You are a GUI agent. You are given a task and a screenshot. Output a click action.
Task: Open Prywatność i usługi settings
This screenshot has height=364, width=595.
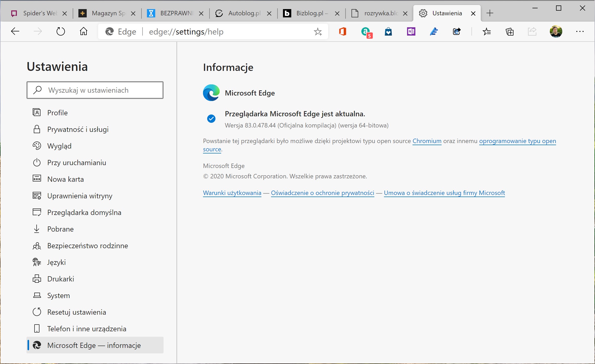[x=95, y=129]
